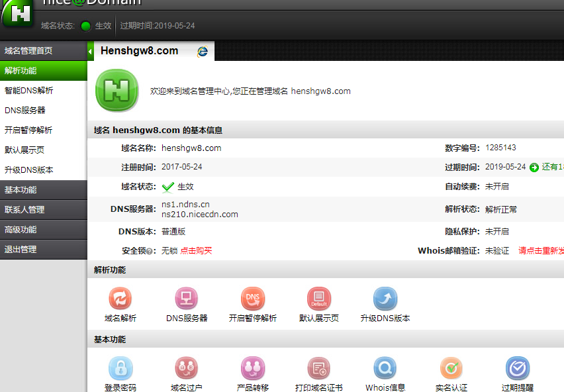Click the 升级DNS版本 arrow icon
Screen dimensions: 564x392
click(385, 299)
